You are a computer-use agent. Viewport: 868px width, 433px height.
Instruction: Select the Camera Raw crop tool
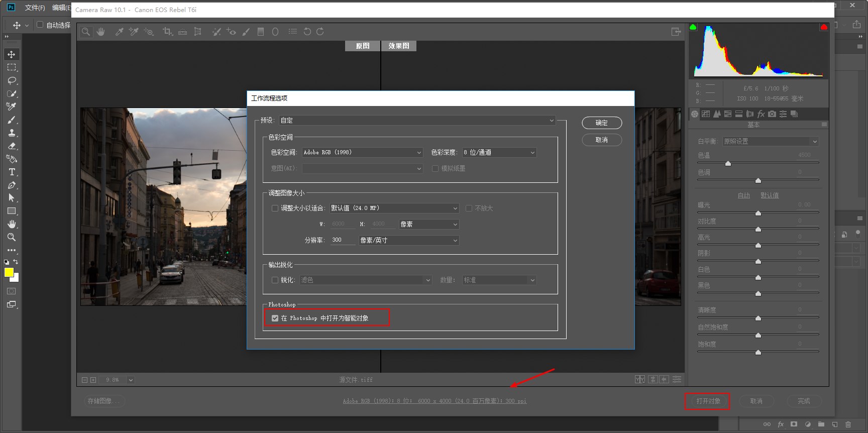point(168,32)
